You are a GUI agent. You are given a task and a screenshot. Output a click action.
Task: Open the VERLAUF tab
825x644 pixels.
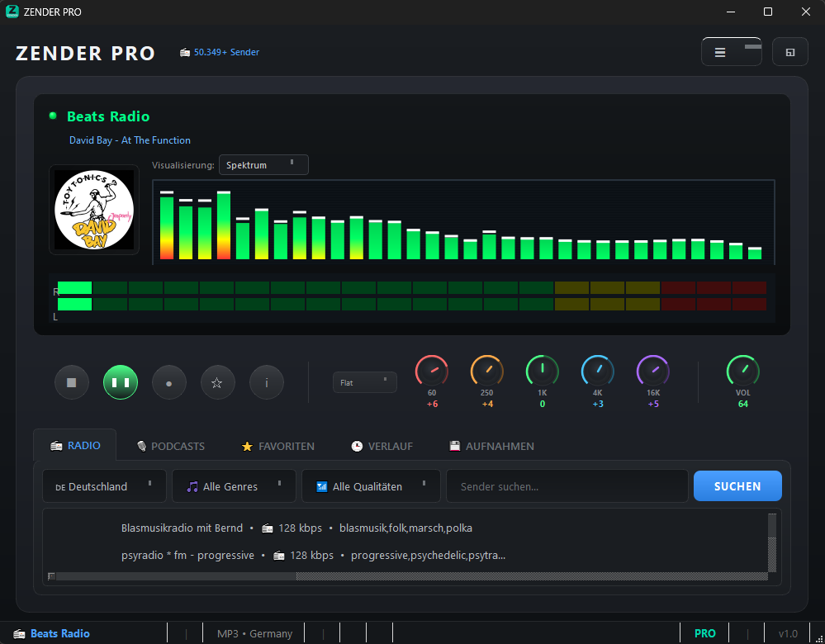click(x=382, y=446)
